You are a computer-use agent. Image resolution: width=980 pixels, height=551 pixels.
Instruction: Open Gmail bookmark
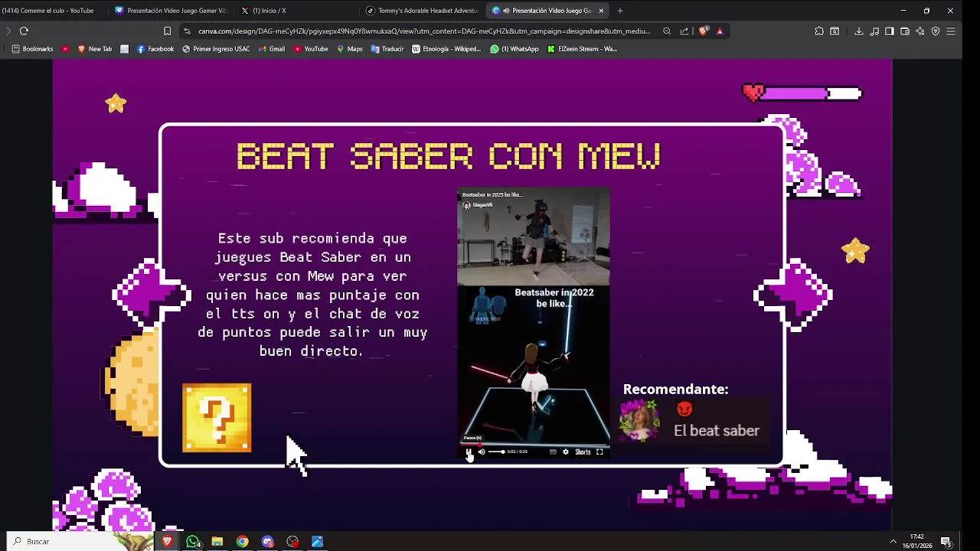click(272, 49)
